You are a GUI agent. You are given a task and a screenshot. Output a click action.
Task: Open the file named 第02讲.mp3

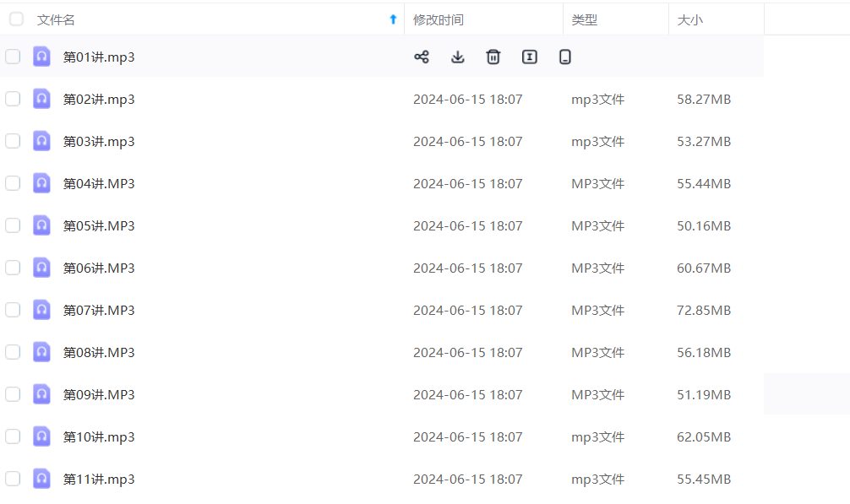tap(99, 99)
